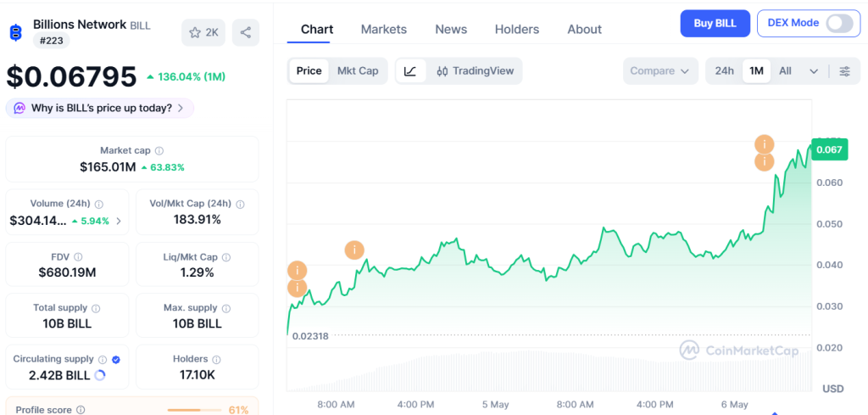Select the line chart type icon

[x=410, y=71]
